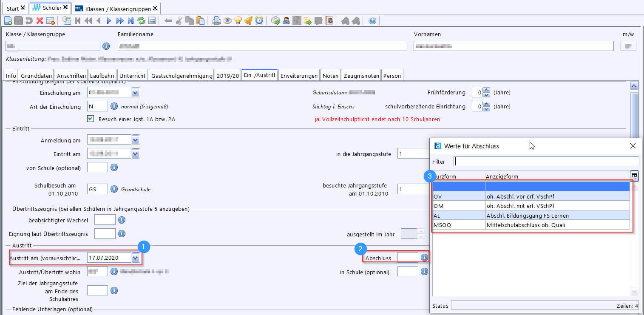644x315 pixels.
Task: Click the Familienname input field
Action: point(262,46)
